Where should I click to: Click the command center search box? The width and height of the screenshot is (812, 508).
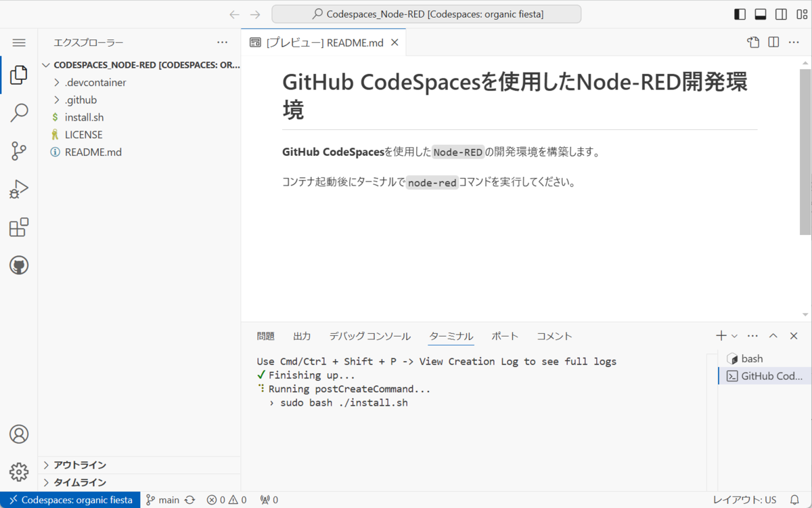pos(426,14)
